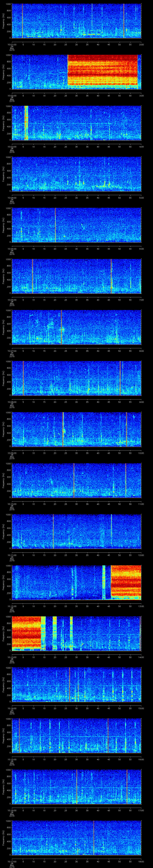
Task: Click the '10:09:00' start time label
Action: (x=12, y=453)
